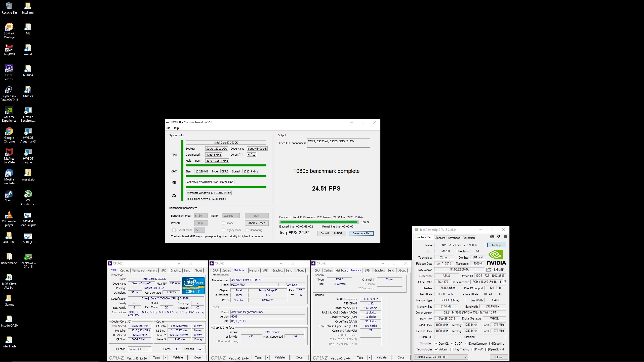Screen dimensions: 644x362
Task: Click Validate in Mainboard CPU-Z window
Action: coord(280,357)
